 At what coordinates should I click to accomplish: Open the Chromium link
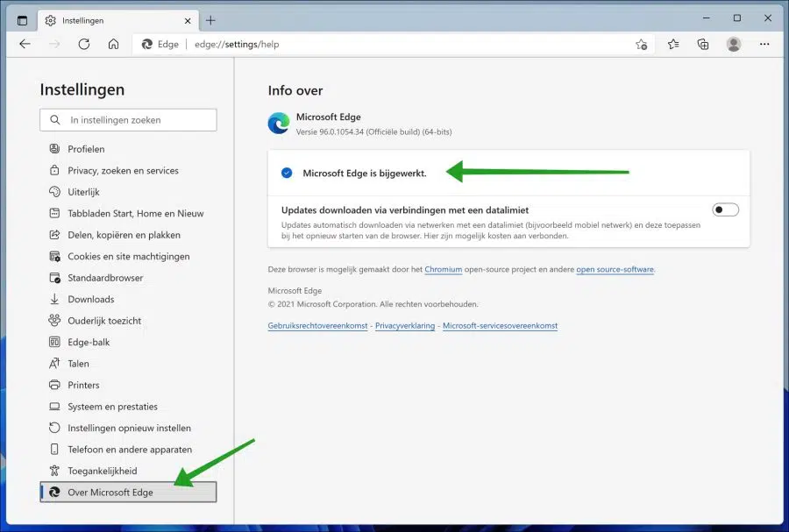coord(443,270)
